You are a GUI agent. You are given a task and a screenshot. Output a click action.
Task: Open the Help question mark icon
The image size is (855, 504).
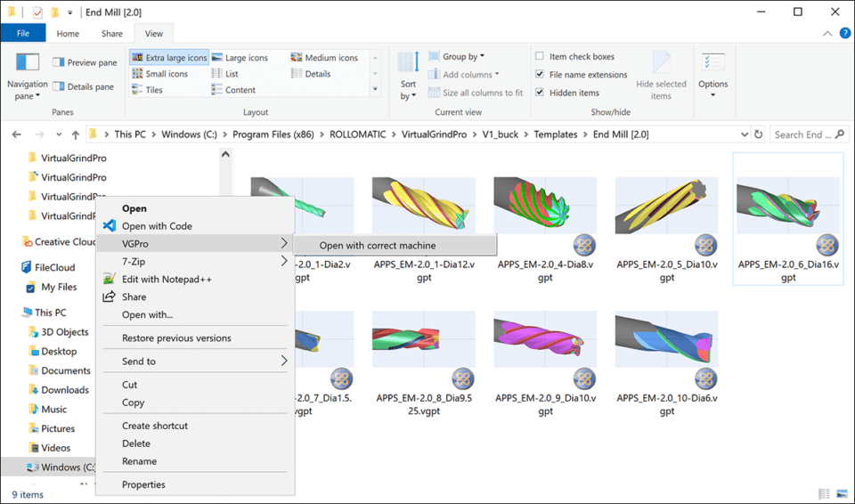pos(844,33)
